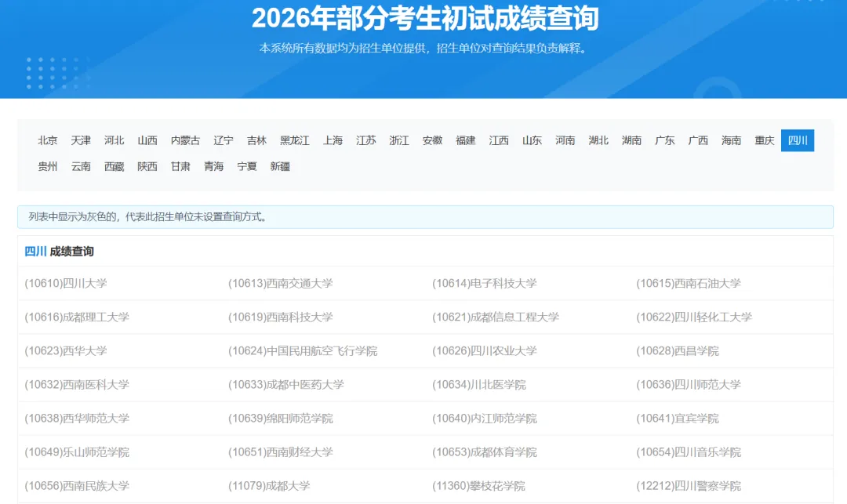Select the 山东 province tab
Image resolution: width=847 pixels, height=504 pixels.
pyautogui.click(x=532, y=140)
